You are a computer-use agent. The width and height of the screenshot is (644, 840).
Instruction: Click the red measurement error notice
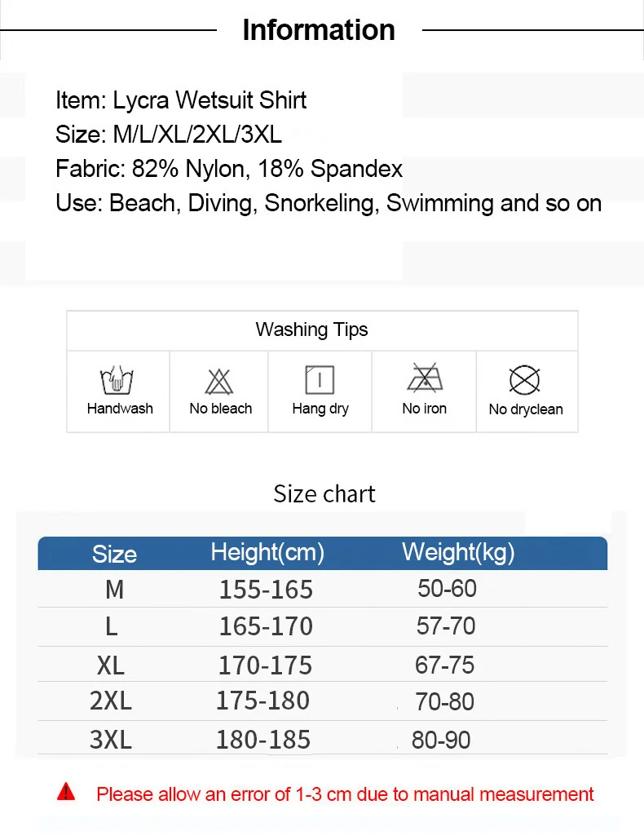(x=345, y=794)
